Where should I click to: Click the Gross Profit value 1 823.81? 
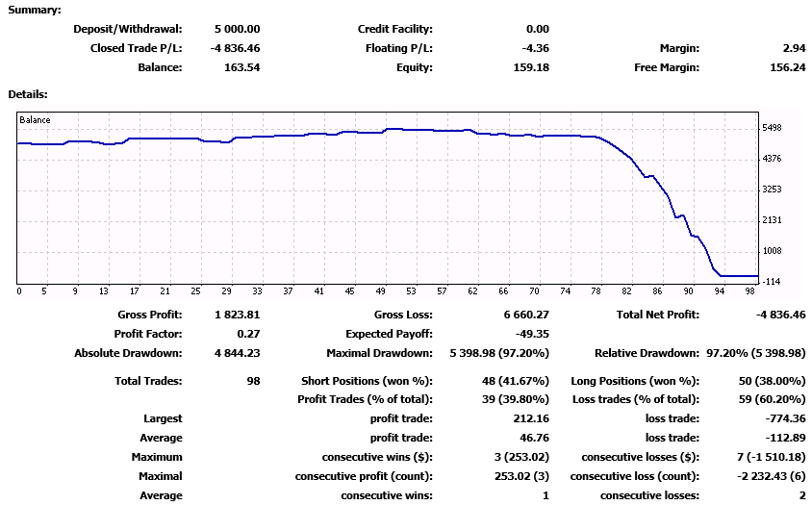pos(236,315)
